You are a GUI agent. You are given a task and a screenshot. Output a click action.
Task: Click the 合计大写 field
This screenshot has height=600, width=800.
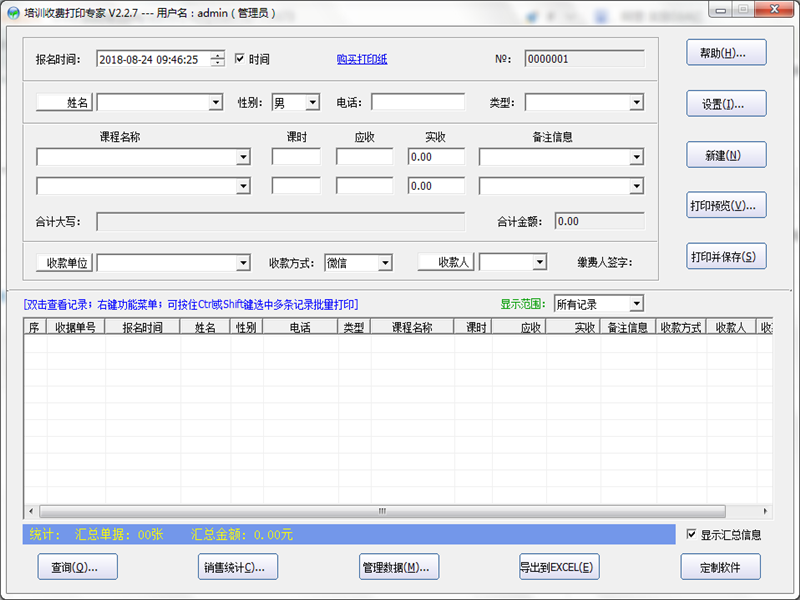[x=281, y=222]
